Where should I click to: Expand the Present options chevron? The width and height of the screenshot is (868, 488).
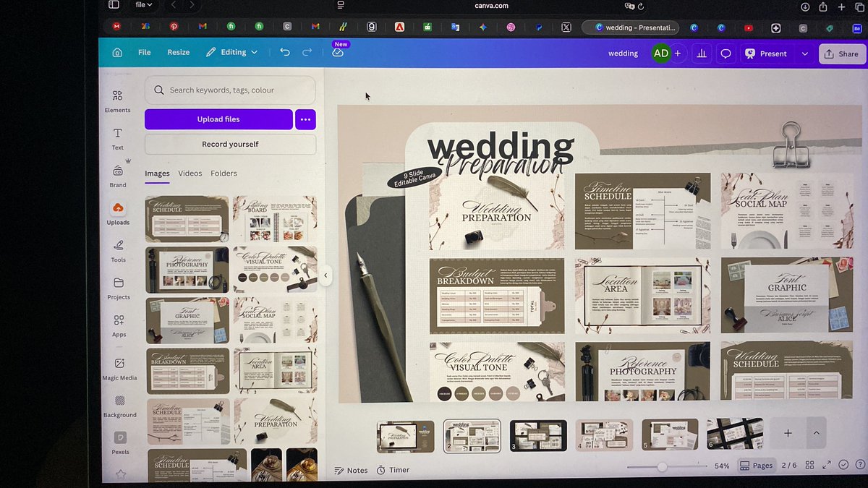click(x=804, y=54)
